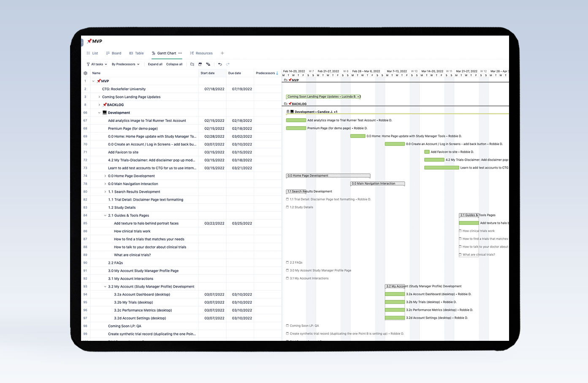Click Coming Soon LP: QA timeline icon

click(x=287, y=326)
